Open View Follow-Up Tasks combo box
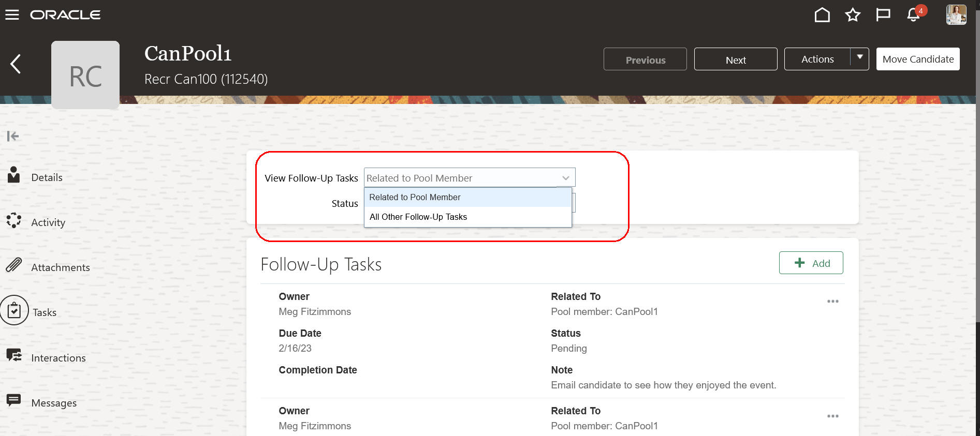The height and width of the screenshot is (436, 980). click(469, 178)
